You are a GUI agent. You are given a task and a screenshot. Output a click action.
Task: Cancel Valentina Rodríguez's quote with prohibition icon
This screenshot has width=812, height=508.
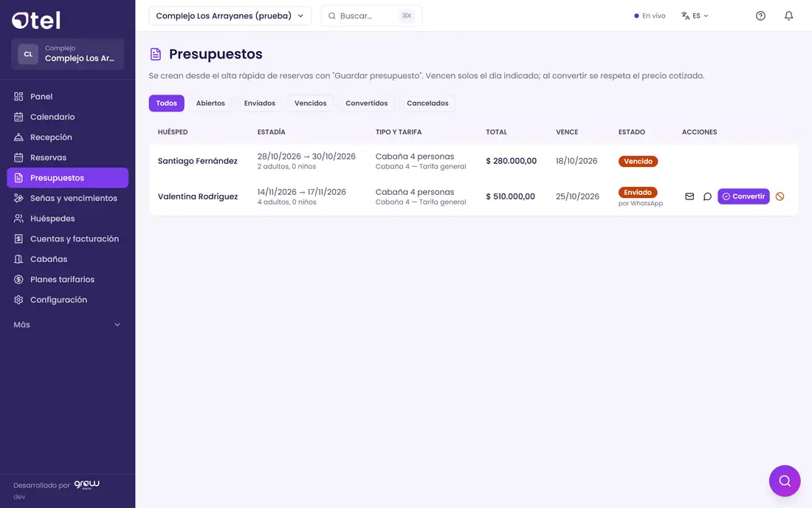point(780,196)
